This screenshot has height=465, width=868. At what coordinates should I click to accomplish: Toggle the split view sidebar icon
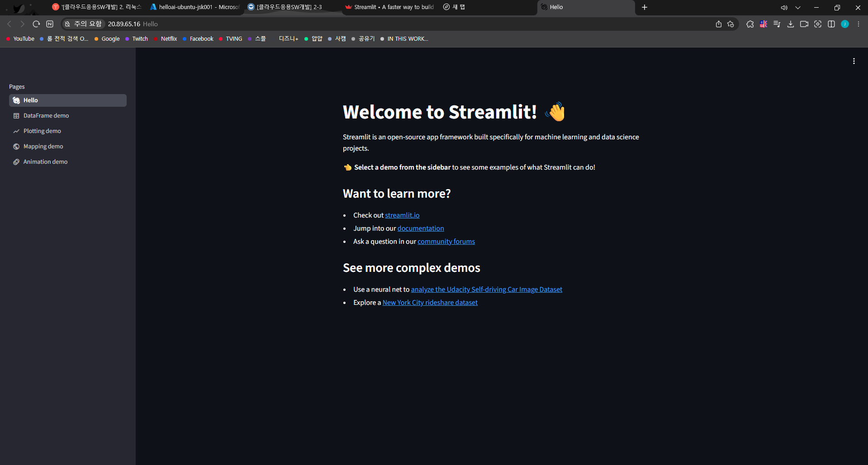point(831,24)
